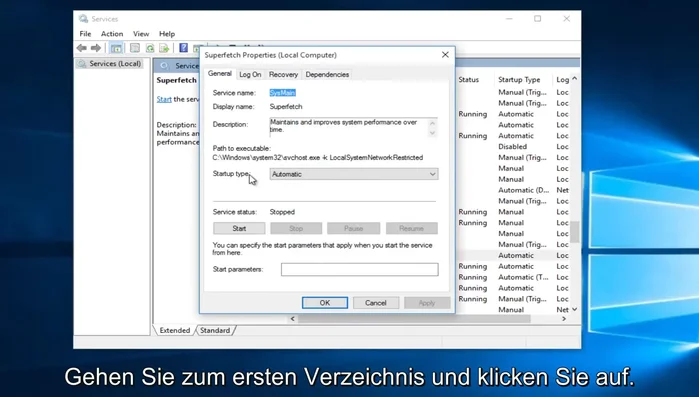
Task: Click the Export List toolbar icon
Action: pyautogui.click(x=164, y=48)
